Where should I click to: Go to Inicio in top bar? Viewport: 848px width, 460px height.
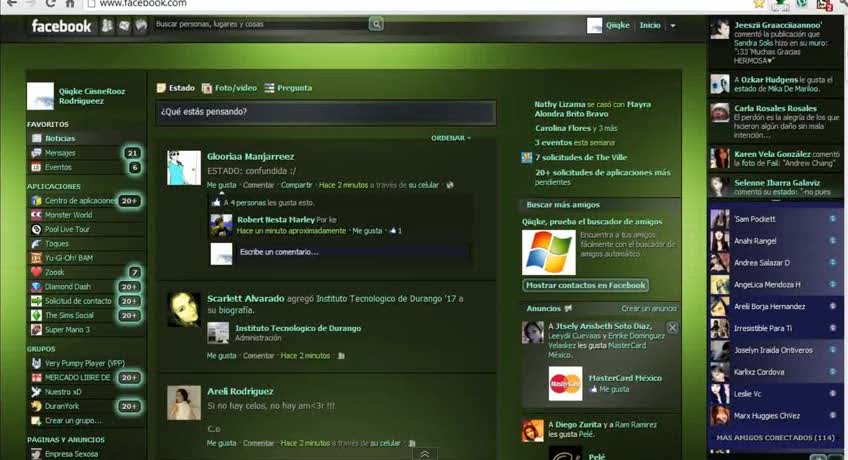pos(650,25)
